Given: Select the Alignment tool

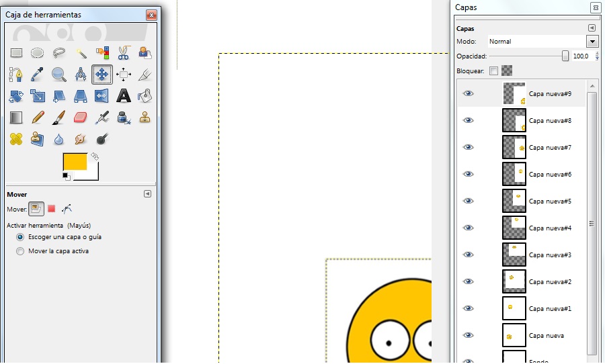Looking at the screenshot, I should click(x=124, y=75).
